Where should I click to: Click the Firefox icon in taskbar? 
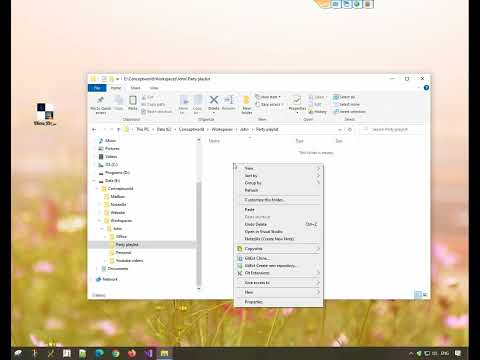coord(132,353)
